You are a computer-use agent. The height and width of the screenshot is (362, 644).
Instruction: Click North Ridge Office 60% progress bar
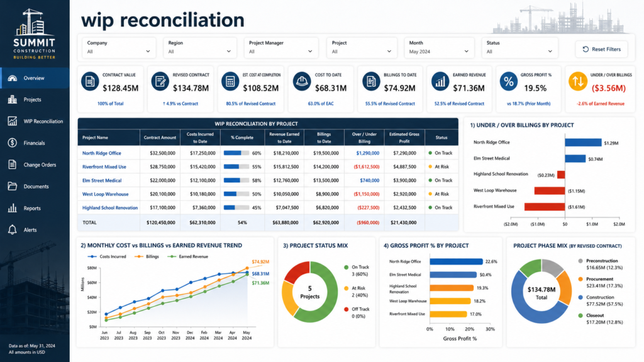coord(236,153)
